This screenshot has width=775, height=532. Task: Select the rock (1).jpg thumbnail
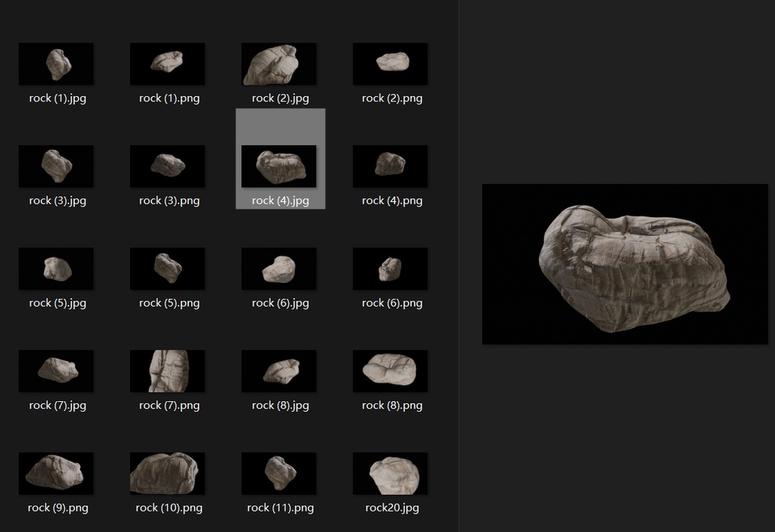(x=56, y=64)
